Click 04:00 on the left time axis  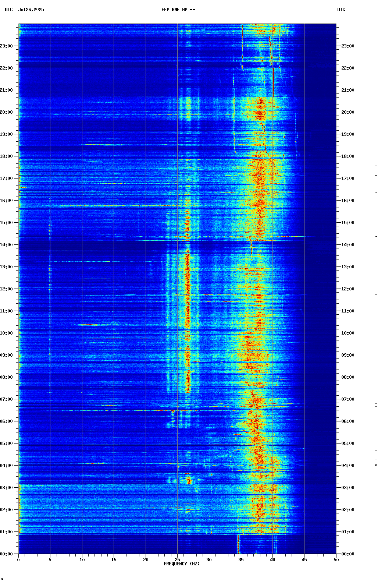click(6, 466)
